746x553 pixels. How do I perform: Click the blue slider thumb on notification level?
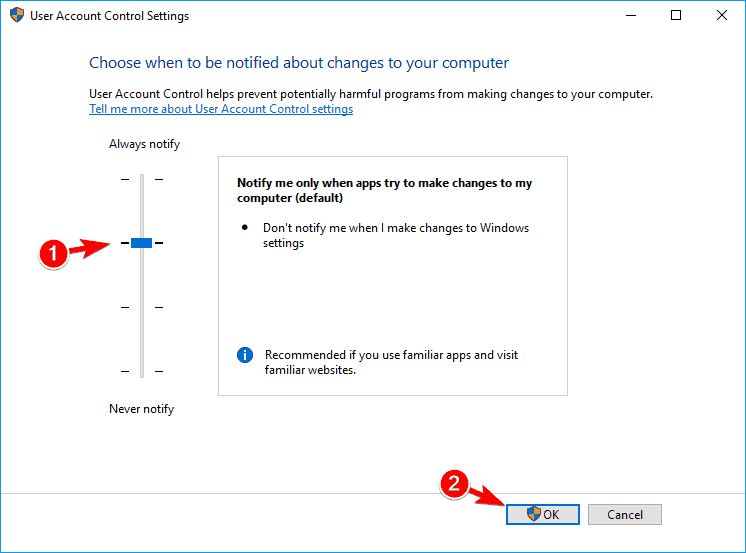[141, 243]
